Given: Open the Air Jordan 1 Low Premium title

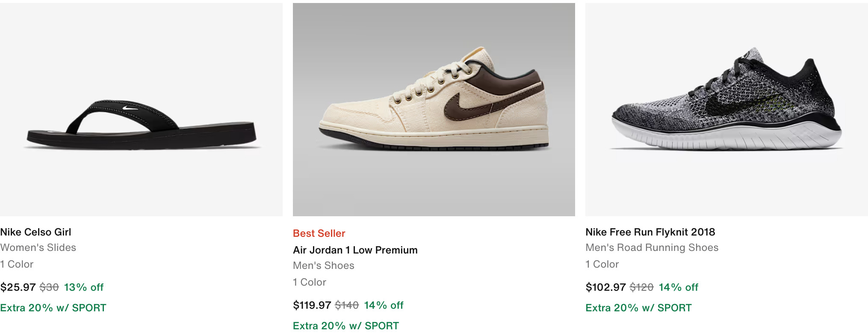Looking at the screenshot, I should click(355, 250).
